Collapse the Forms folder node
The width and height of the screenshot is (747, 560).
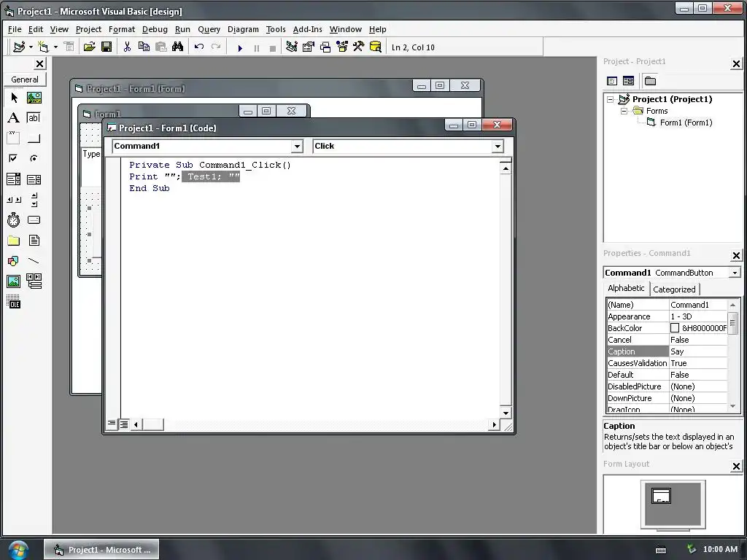[624, 111]
